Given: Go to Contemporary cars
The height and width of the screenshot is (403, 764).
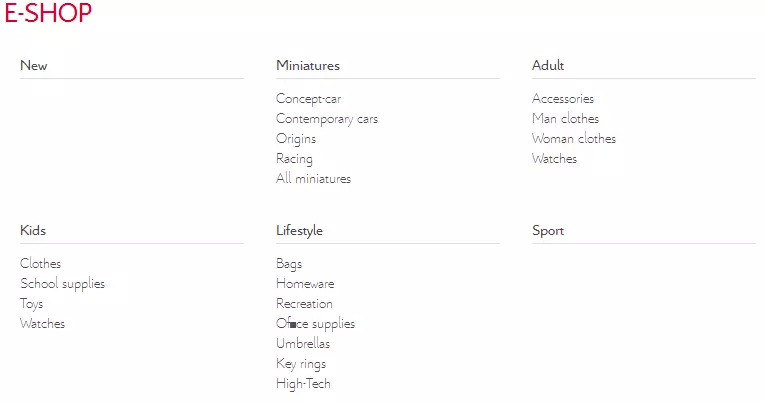Looking at the screenshot, I should [327, 119].
